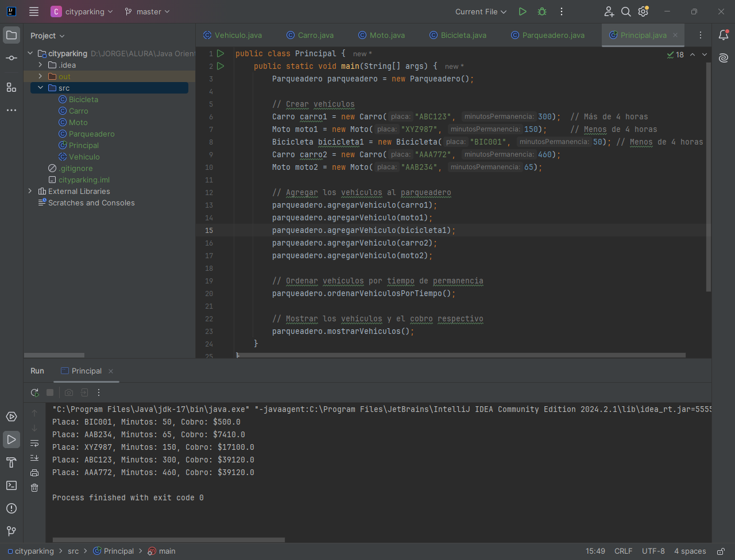Open the Services tool window
The height and width of the screenshot is (560, 735).
(11, 417)
